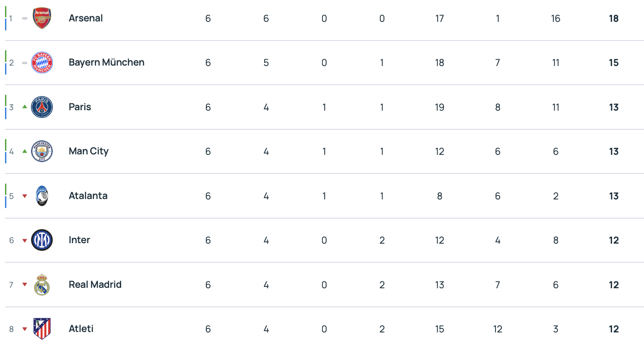Click the red down arrow beside Real Madrid
The image size is (644, 347).
[25, 285]
